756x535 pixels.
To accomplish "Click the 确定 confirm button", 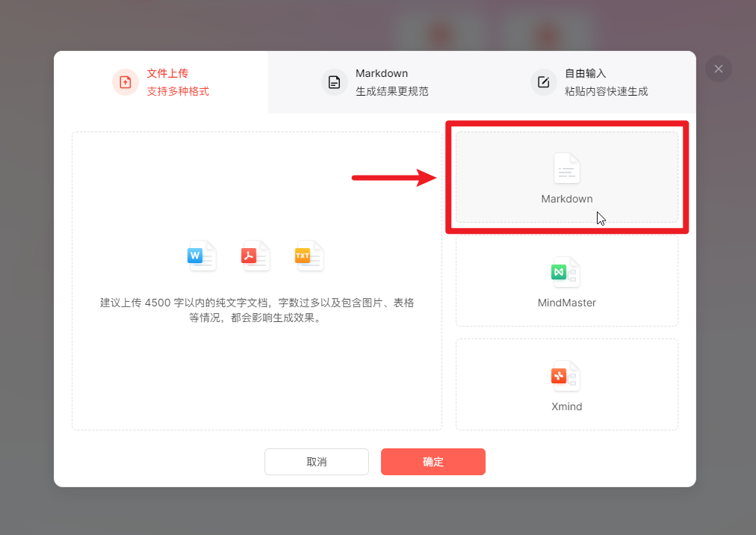I will click(x=433, y=462).
